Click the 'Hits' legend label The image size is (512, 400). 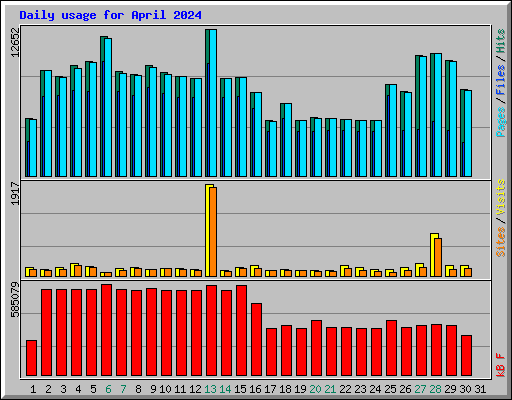(x=501, y=41)
